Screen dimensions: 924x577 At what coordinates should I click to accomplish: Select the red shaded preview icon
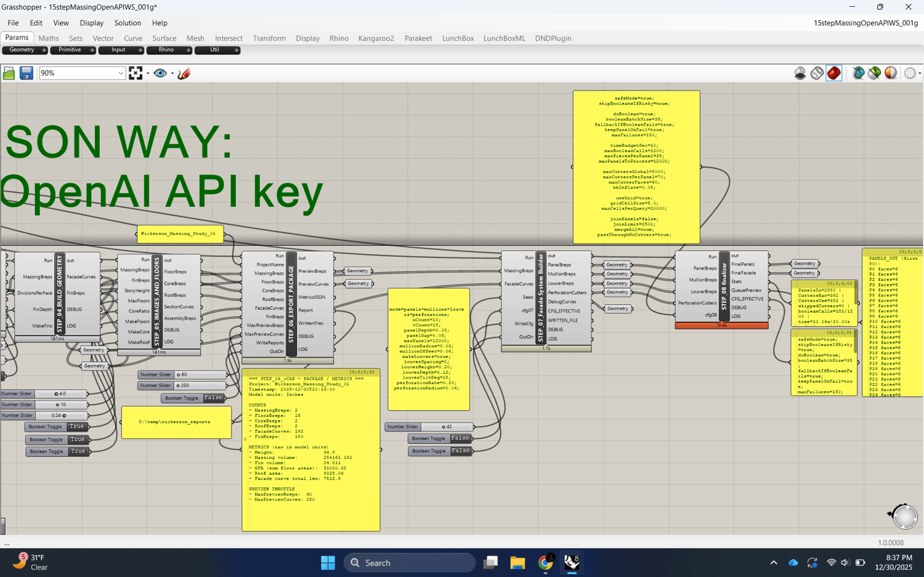[x=833, y=73]
